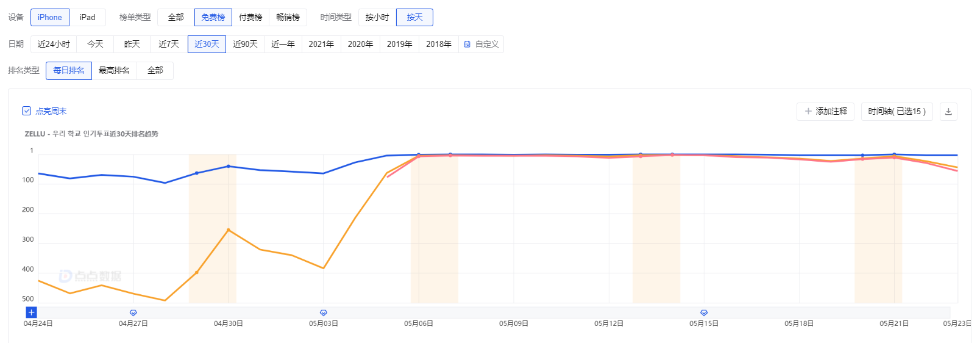Select the 近90天 date range

point(245,45)
